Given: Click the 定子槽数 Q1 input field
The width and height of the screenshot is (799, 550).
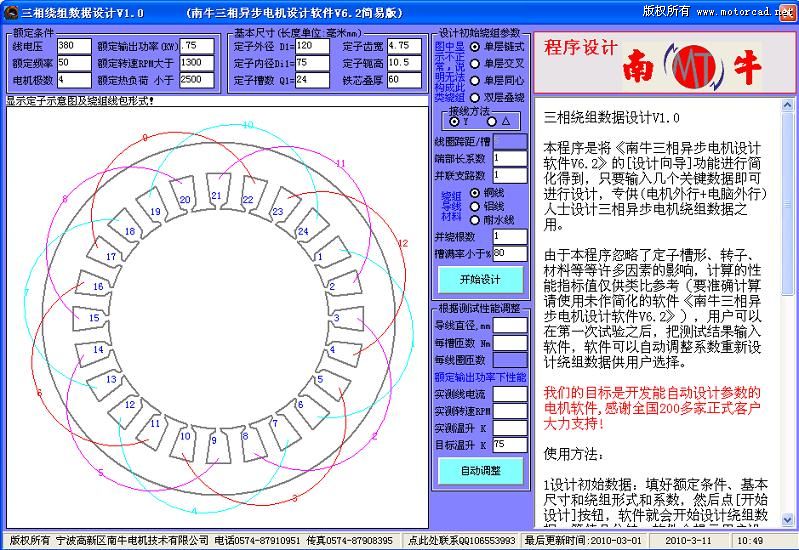Looking at the screenshot, I should (312, 80).
